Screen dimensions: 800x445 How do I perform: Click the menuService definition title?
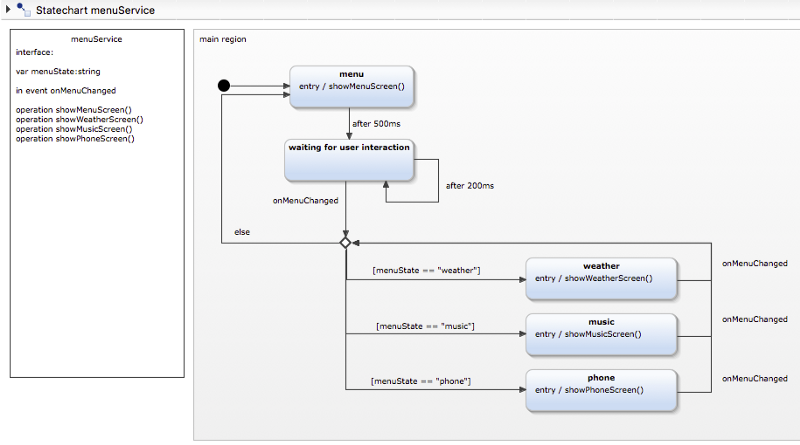tap(96, 39)
